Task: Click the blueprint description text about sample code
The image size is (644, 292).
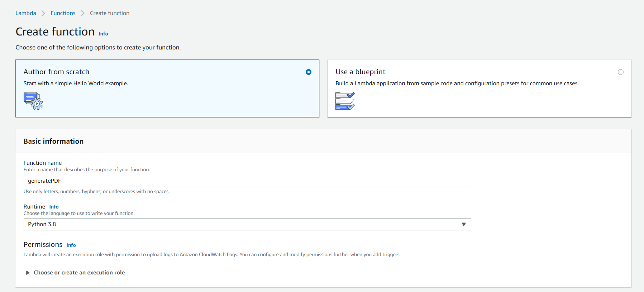Action: click(457, 83)
